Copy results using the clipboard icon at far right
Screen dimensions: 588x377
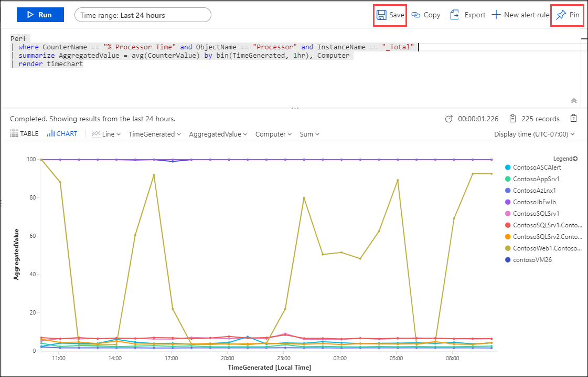tap(573, 118)
